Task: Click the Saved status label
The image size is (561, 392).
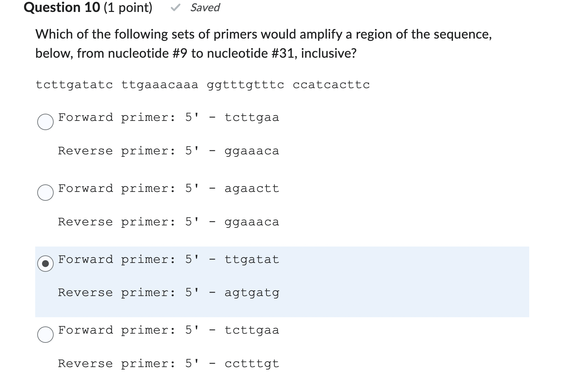Action: point(204,7)
